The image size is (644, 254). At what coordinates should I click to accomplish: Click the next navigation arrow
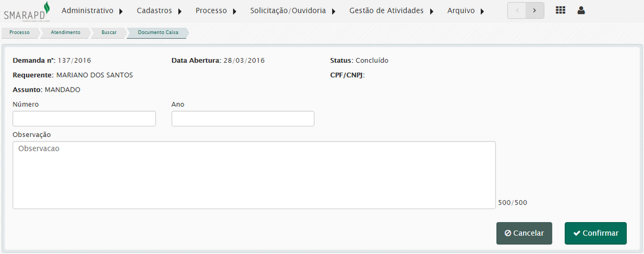click(x=535, y=10)
